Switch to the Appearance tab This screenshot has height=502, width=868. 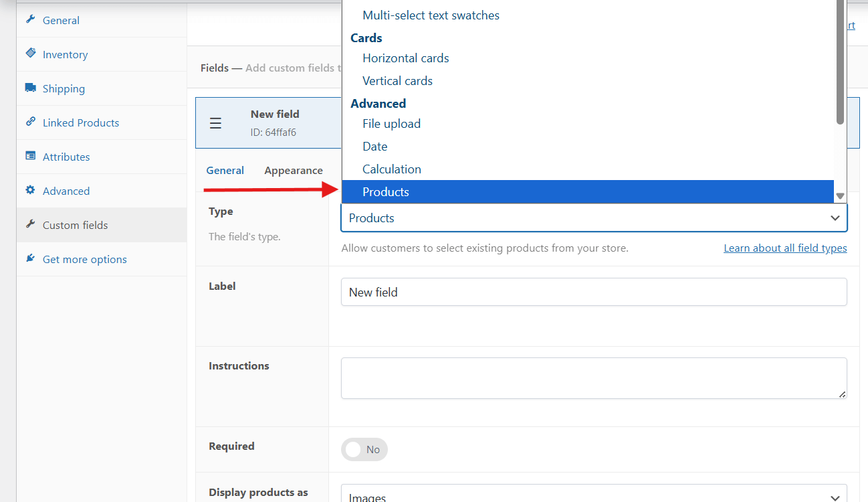tap(293, 171)
